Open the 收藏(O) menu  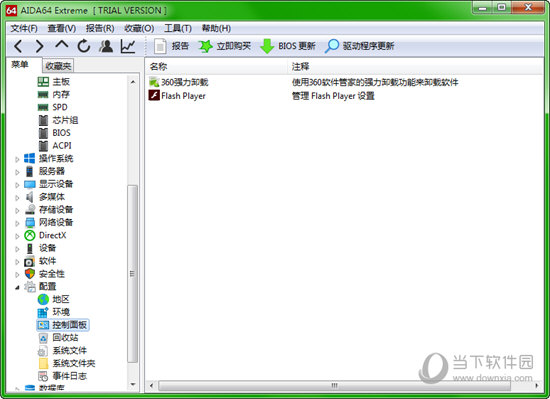click(x=139, y=28)
